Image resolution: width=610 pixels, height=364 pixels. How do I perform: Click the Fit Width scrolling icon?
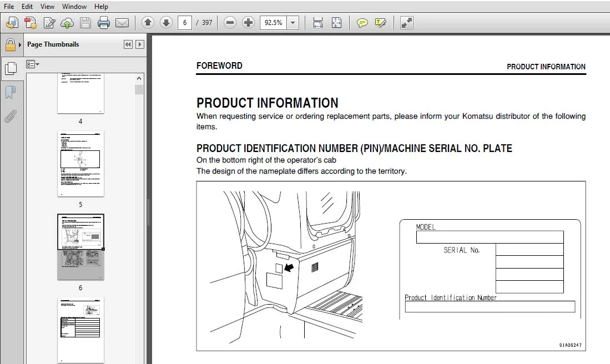coord(318,23)
